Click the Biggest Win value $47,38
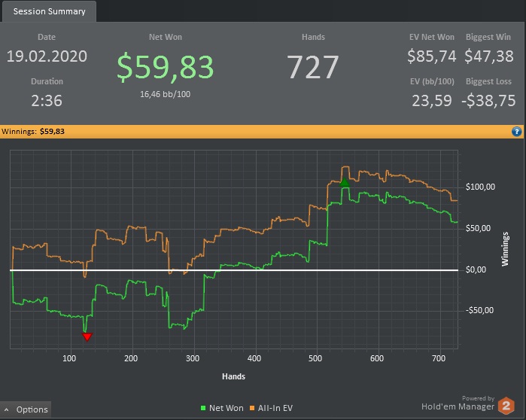Image resolution: width=526 pixels, height=420 pixels. click(489, 56)
